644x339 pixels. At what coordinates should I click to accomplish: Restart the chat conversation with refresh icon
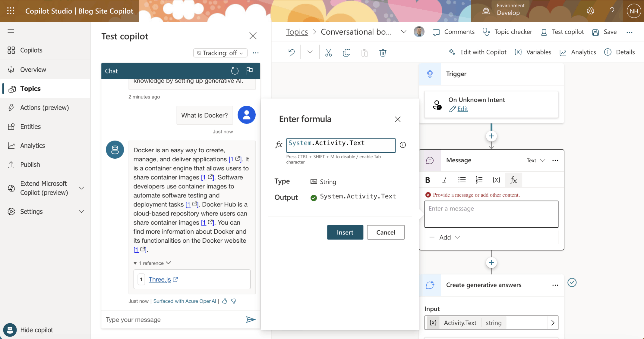(235, 71)
